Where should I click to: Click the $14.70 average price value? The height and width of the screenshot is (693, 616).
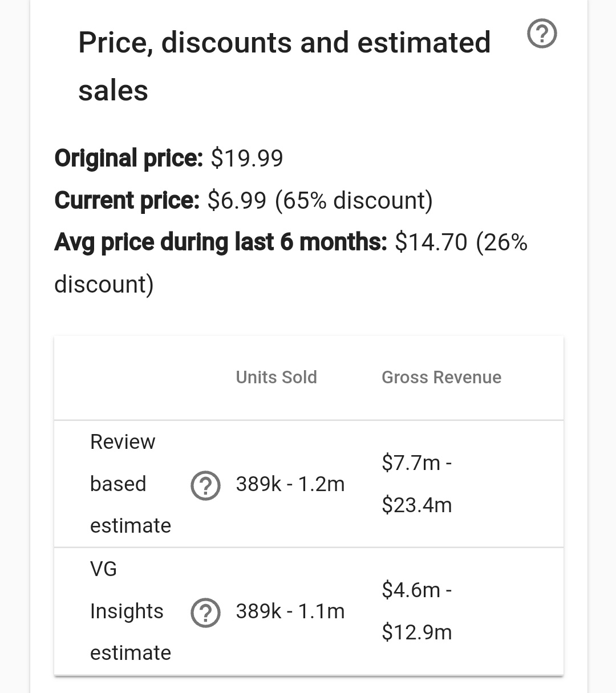click(x=431, y=242)
